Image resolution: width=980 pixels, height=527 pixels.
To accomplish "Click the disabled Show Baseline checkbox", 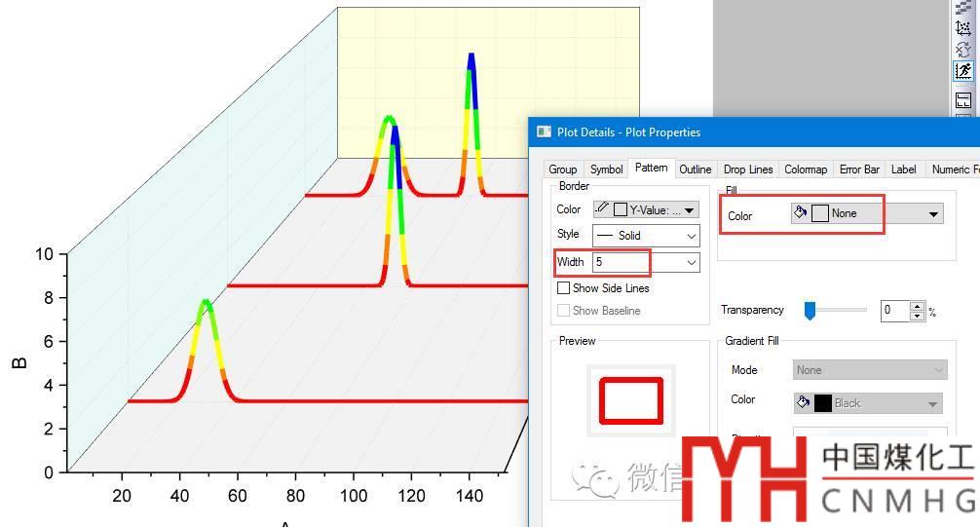I will pyautogui.click(x=563, y=310).
